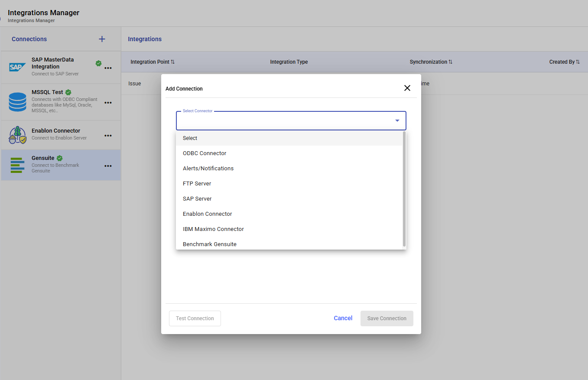Click the Enablon Connector logo icon
The image size is (588, 380).
pyautogui.click(x=17, y=135)
